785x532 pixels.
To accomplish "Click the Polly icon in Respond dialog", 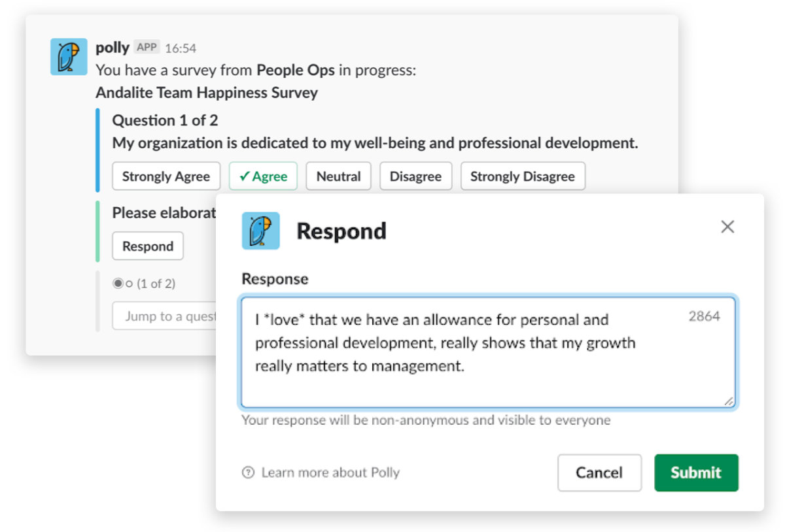I will coord(260,231).
